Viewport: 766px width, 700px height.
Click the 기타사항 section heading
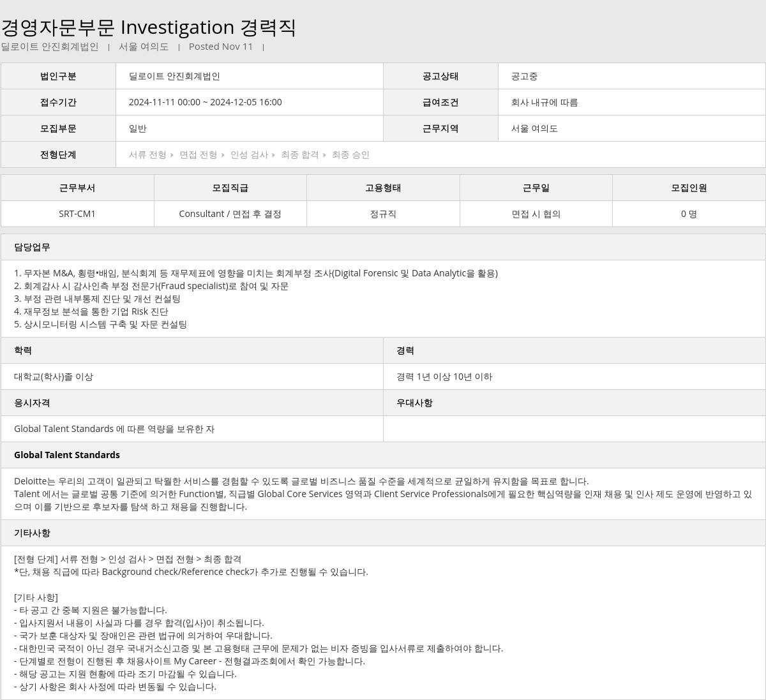coord(32,533)
